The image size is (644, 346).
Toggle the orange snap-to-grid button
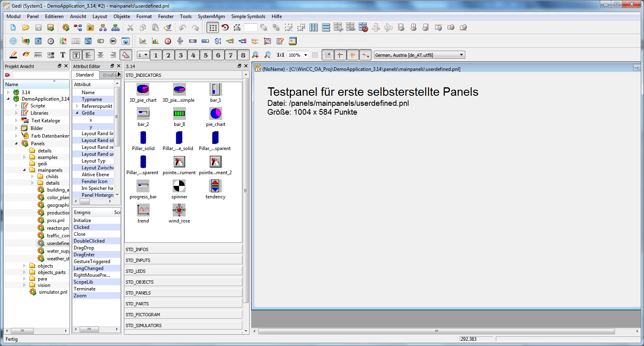coord(353,55)
